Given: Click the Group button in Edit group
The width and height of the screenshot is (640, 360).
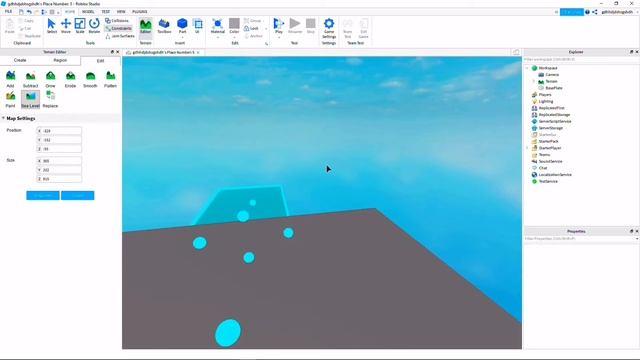Looking at the screenshot, I should (253, 20).
